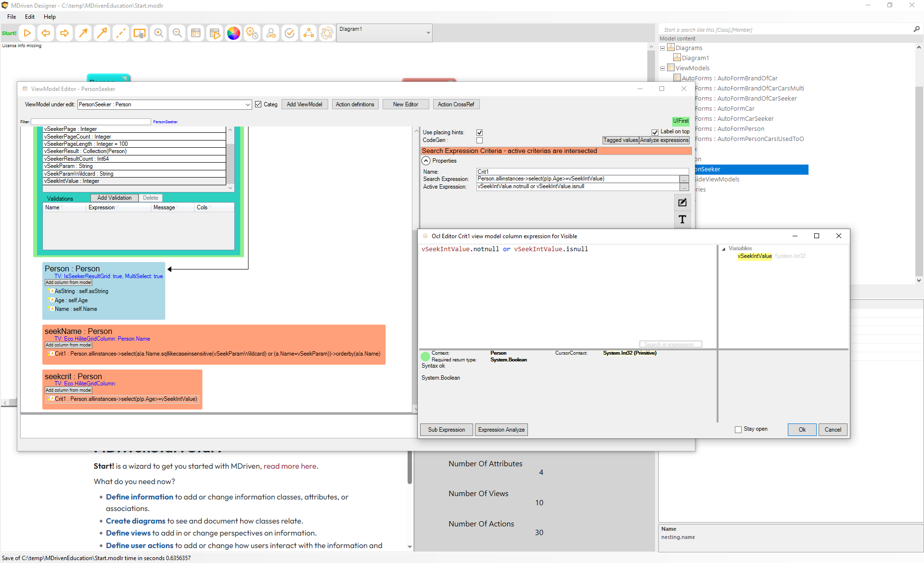This screenshot has width=924, height=563.
Task: Collapse the Properties expander
Action: coord(426,161)
